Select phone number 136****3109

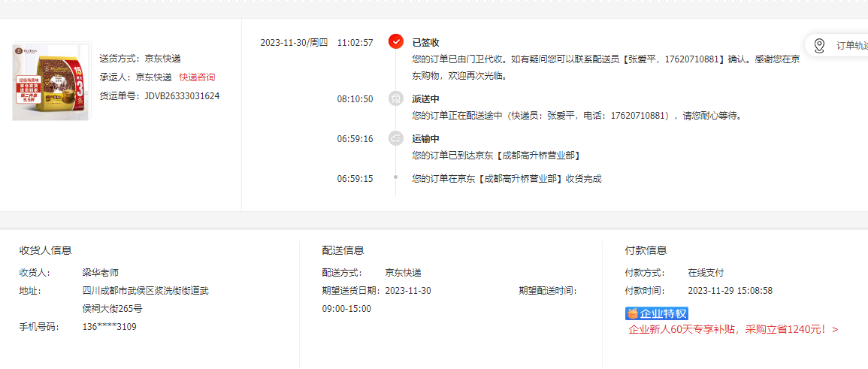click(x=109, y=327)
